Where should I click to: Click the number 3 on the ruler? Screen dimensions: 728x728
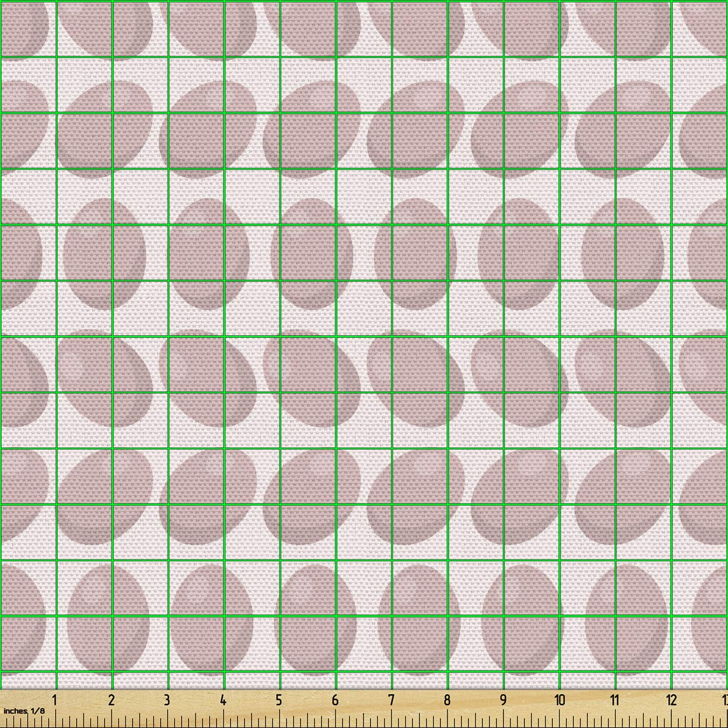[x=167, y=700]
